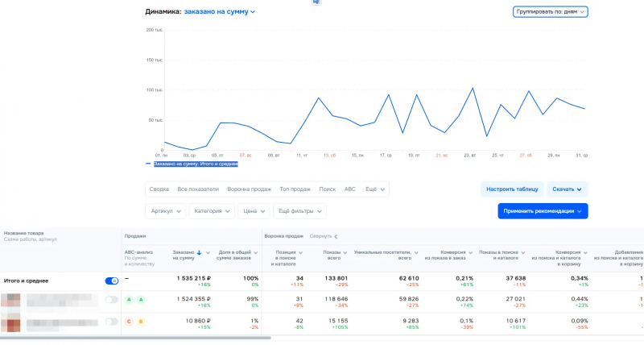Click Настроить таблицу button

(x=512, y=189)
